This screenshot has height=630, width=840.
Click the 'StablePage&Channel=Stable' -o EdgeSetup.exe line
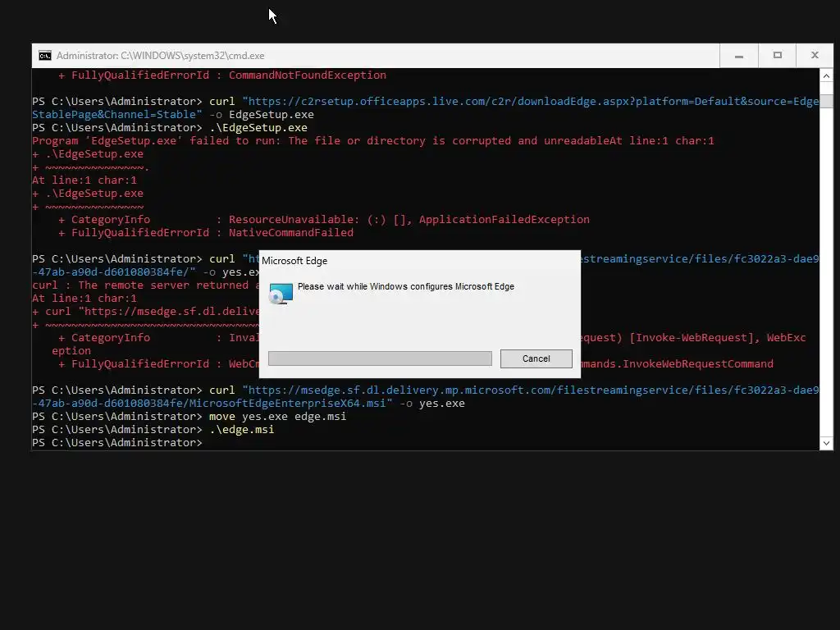tap(173, 115)
